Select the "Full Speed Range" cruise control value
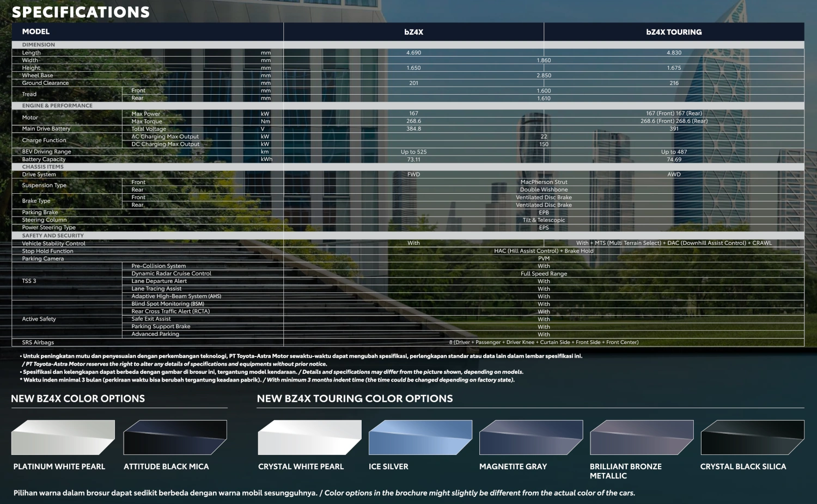Viewport: 817px width, 504px height. click(x=544, y=274)
